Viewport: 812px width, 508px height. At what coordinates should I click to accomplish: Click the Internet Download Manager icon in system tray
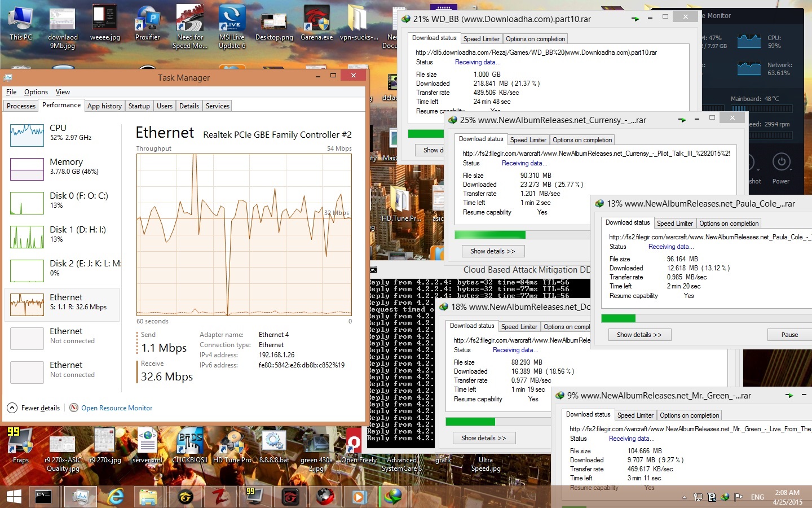(725, 497)
